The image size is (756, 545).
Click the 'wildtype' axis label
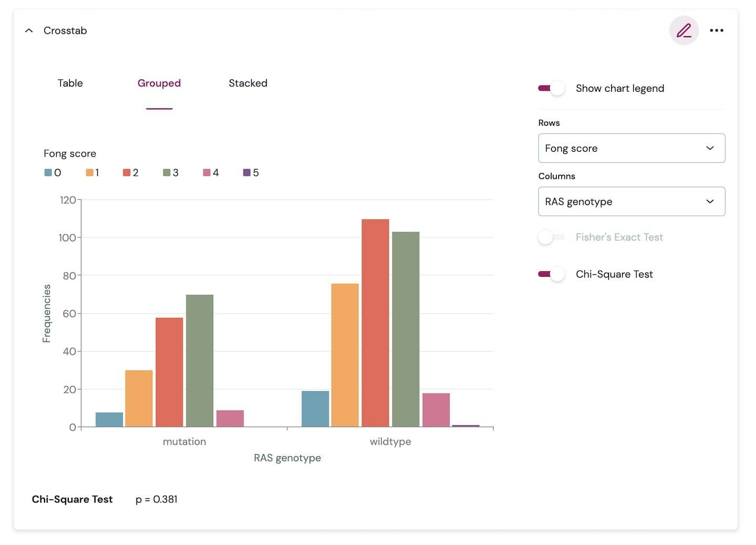(391, 442)
